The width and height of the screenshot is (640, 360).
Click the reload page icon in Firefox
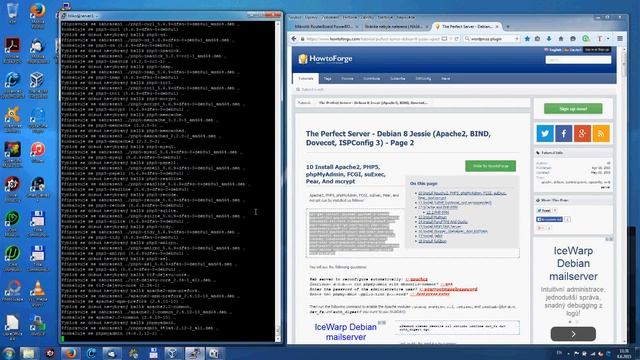(457, 39)
